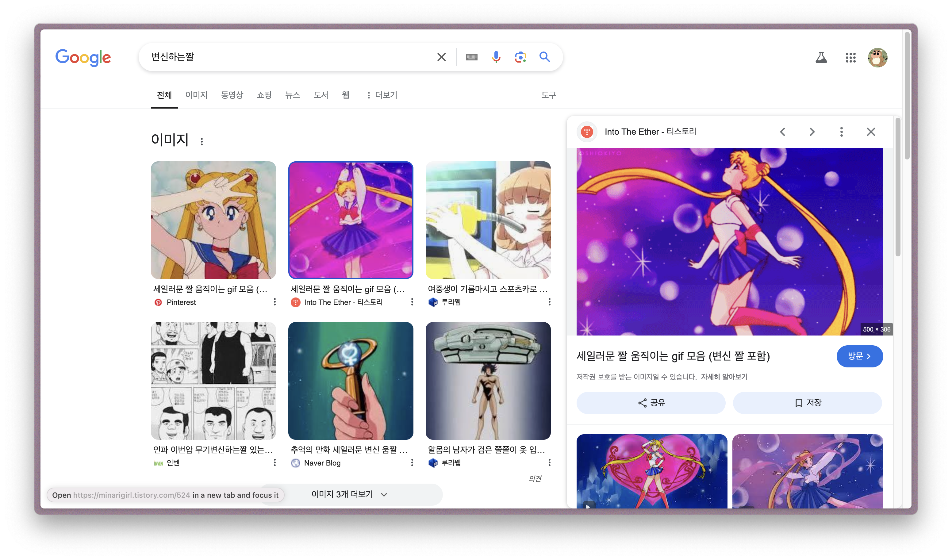The width and height of the screenshot is (952, 560).
Task: Open the Google account avatar menu
Action: [877, 57]
